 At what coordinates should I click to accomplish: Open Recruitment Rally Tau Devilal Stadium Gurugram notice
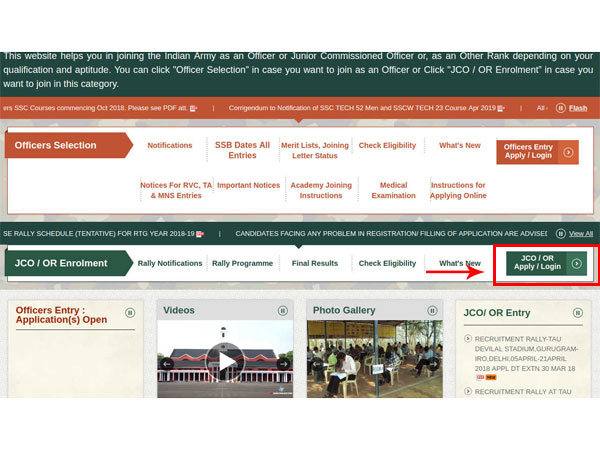point(526,354)
